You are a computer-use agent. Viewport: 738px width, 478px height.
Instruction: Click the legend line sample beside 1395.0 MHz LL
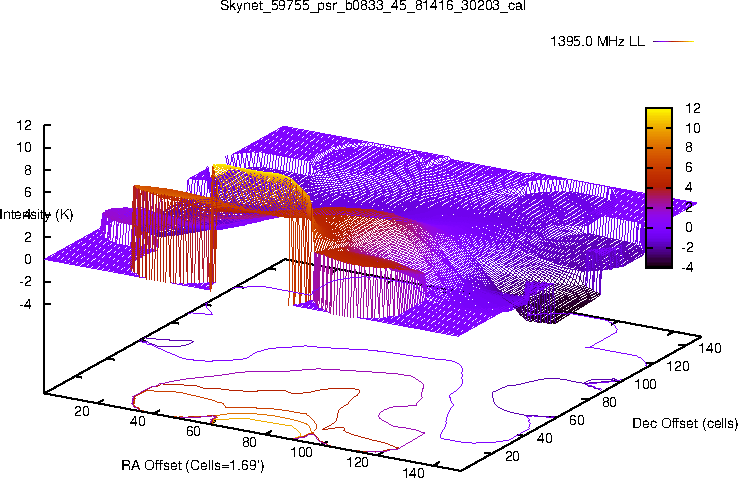pos(674,41)
